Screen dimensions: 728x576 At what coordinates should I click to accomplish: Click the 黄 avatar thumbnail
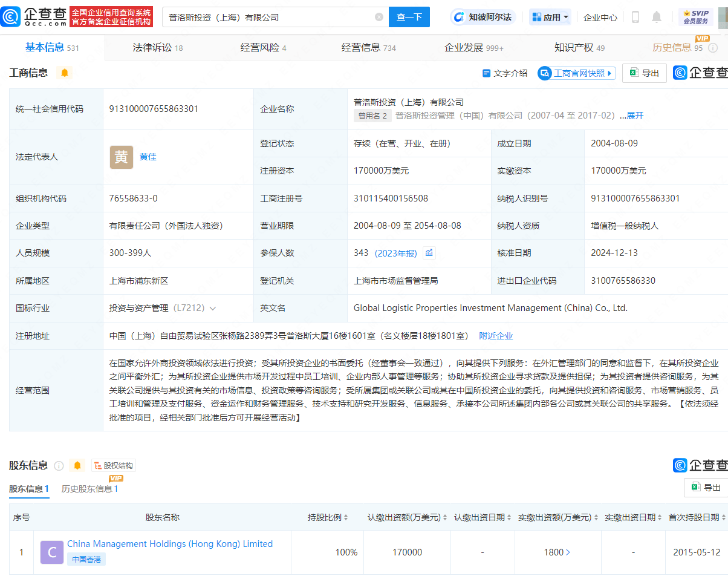pos(121,157)
